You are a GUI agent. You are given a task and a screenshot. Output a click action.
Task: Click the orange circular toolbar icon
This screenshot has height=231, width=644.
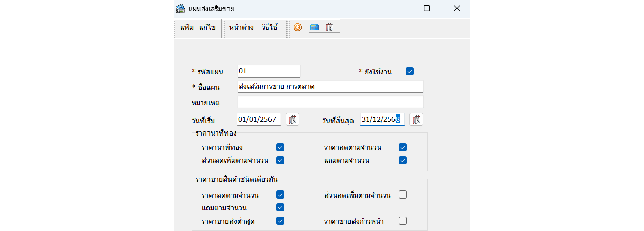(298, 27)
